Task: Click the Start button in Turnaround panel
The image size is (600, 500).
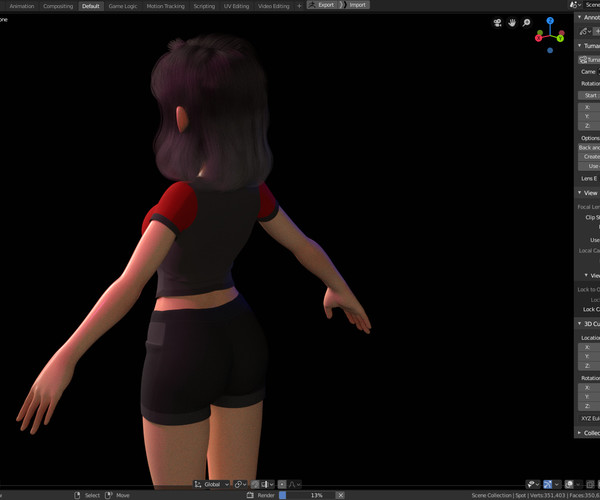Action: (589, 95)
